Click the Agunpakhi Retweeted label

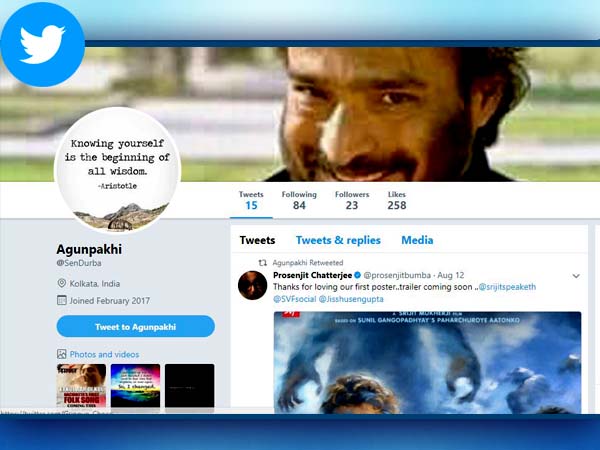pos(308,263)
